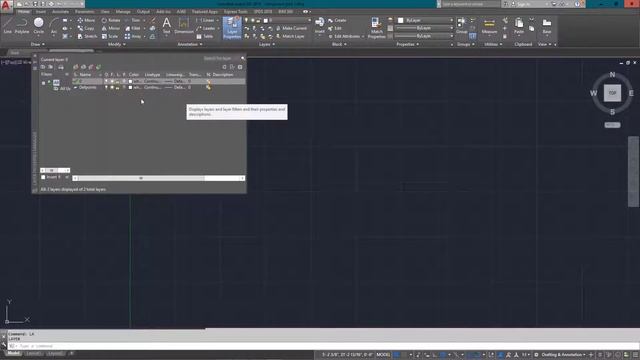The image size is (640, 360).
Task: Click Make Current layer button
Action: (x=291, y=28)
